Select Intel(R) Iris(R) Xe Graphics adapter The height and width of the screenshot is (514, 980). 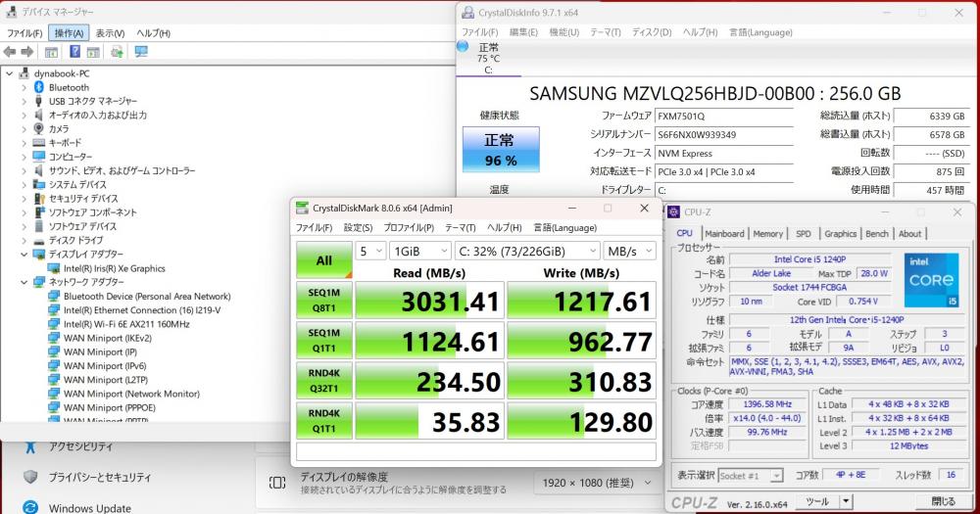point(115,268)
